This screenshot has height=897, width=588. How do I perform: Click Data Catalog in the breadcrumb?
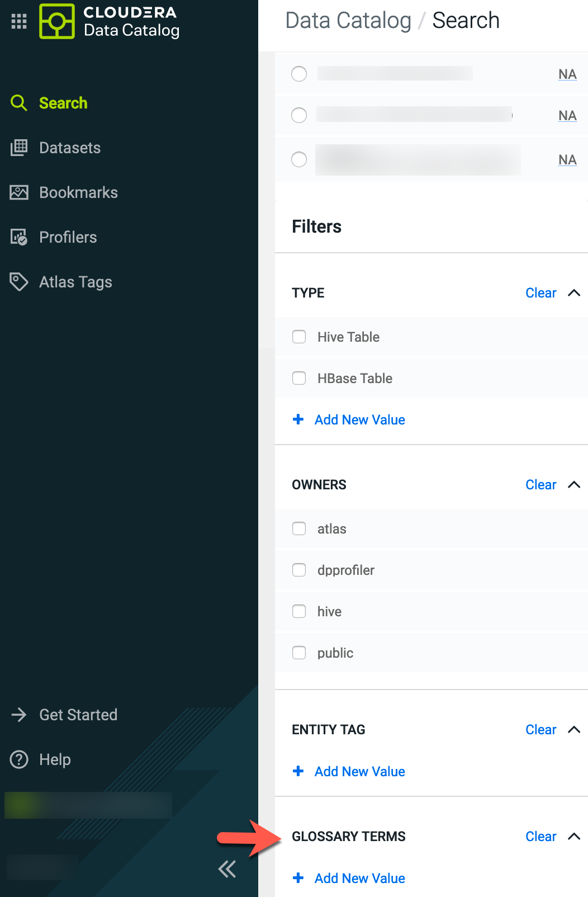tap(348, 21)
